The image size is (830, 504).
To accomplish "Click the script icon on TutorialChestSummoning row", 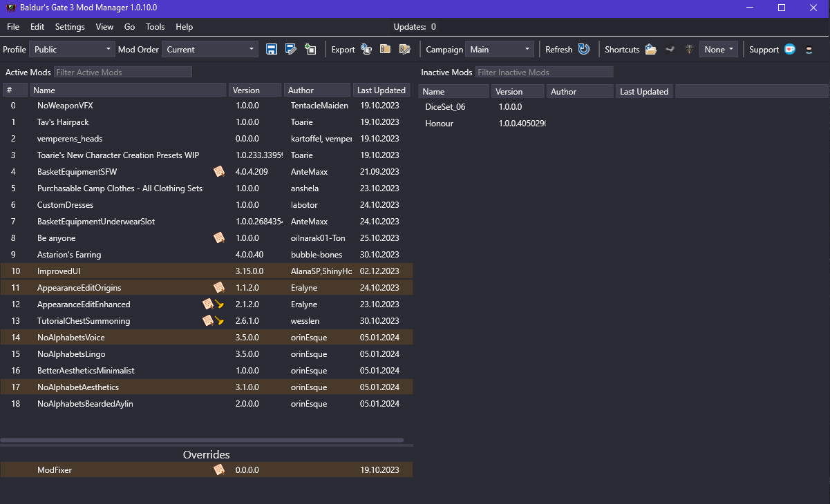I will tap(207, 320).
